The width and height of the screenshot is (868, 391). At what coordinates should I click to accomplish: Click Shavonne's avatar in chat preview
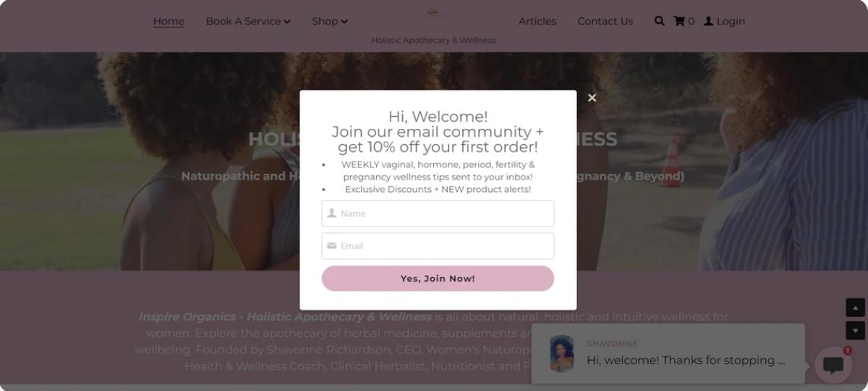click(x=561, y=353)
